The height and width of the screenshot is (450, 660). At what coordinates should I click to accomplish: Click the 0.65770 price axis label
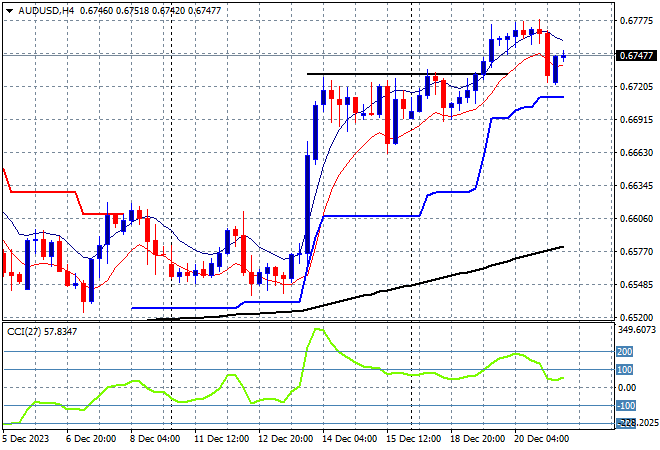click(636, 252)
